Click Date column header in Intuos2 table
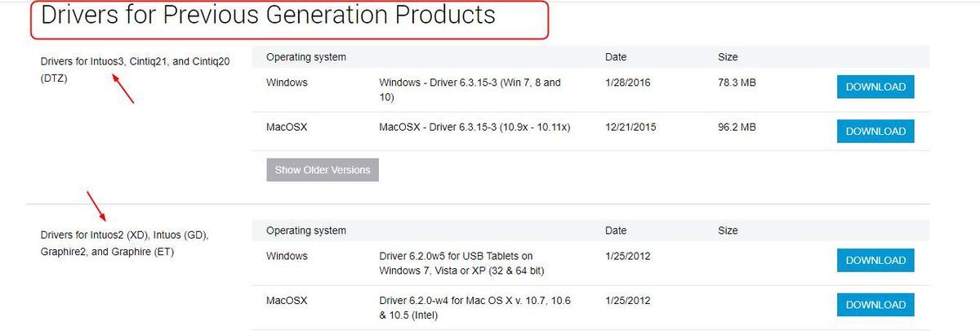 616,230
